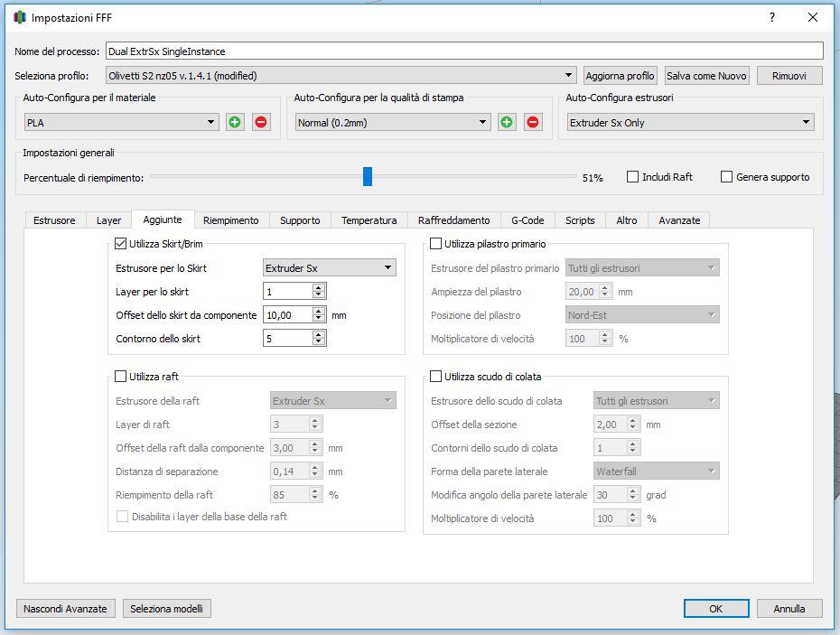Viewport: 840px width, 635px height.
Task: Click the help question mark in title bar
Action: [x=771, y=17]
